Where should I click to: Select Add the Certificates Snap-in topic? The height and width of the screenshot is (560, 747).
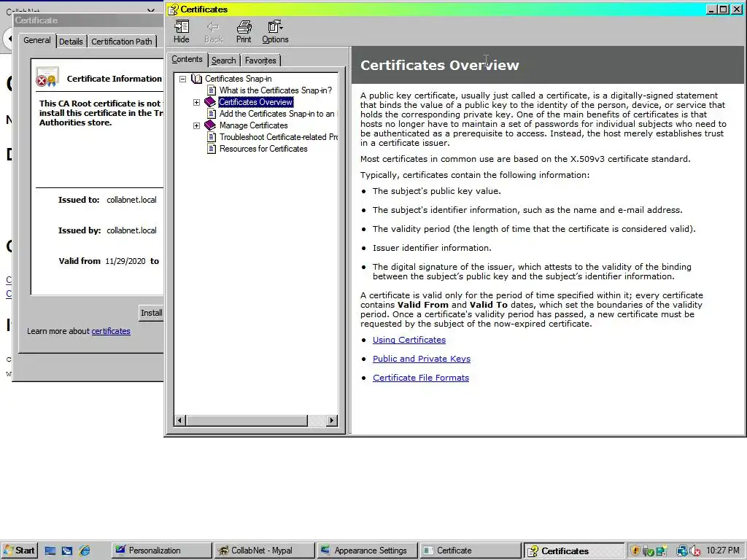click(x=276, y=114)
